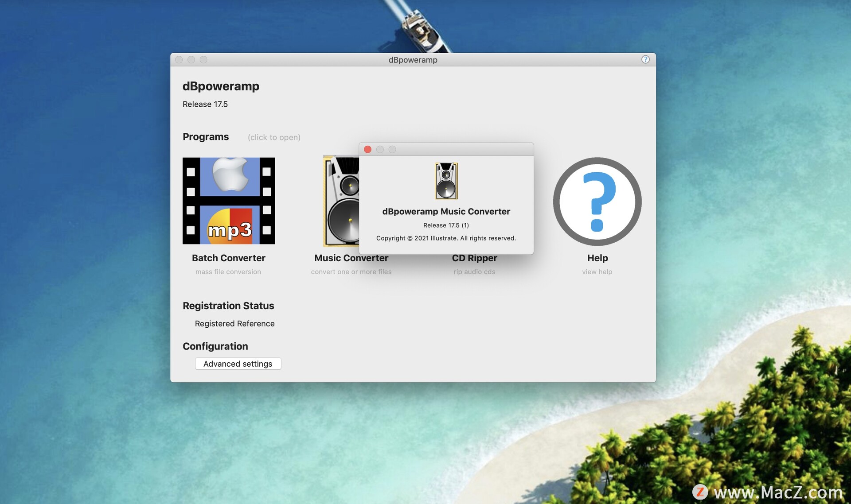Click 'convert one or more files' subtitle

coord(351,272)
